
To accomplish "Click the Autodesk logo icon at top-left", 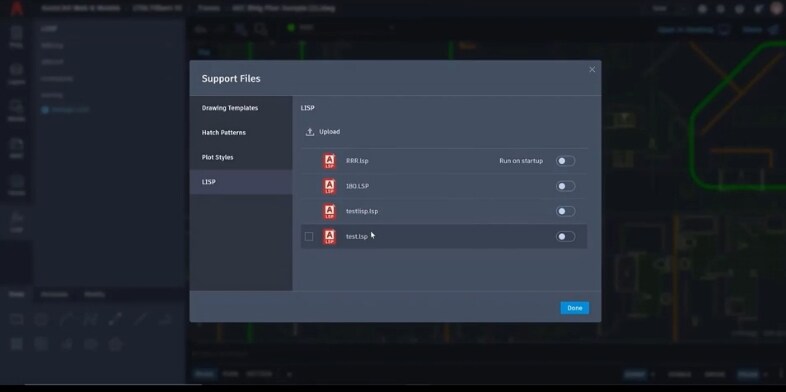I will tap(17, 9).
